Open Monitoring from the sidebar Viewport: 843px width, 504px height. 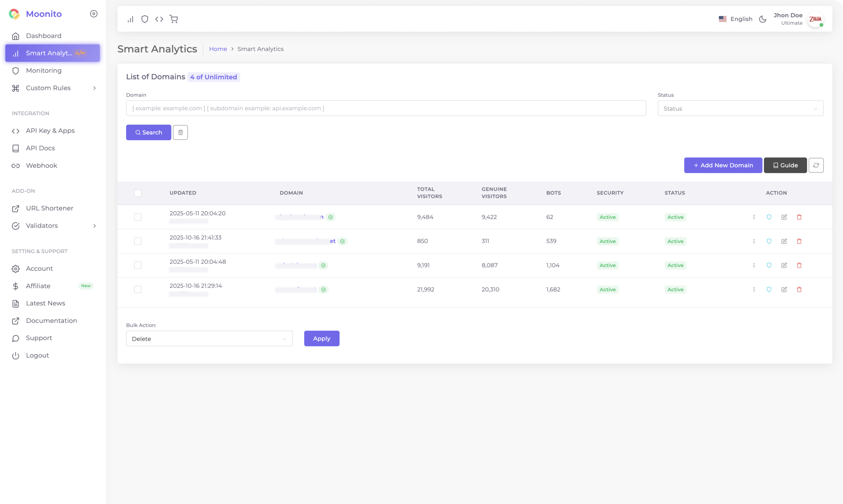(x=44, y=71)
